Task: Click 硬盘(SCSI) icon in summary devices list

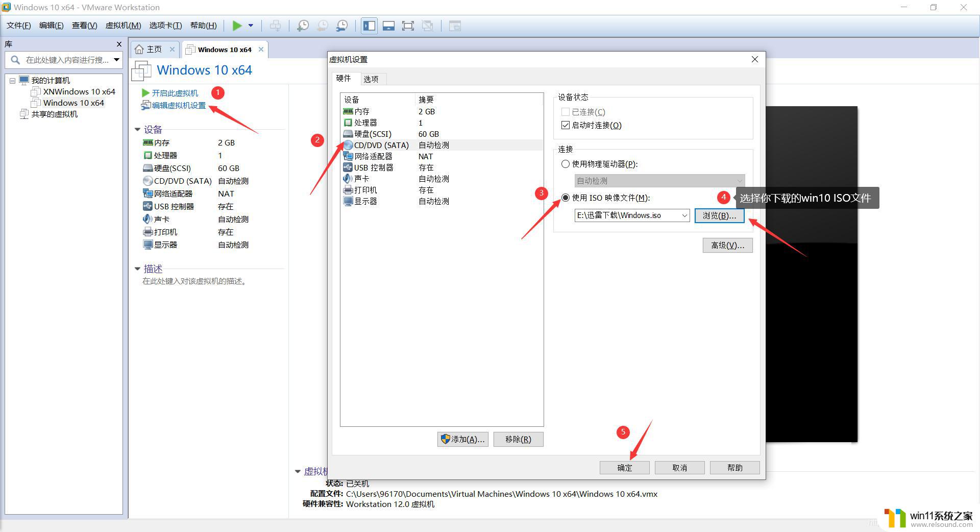Action: [148, 168]
